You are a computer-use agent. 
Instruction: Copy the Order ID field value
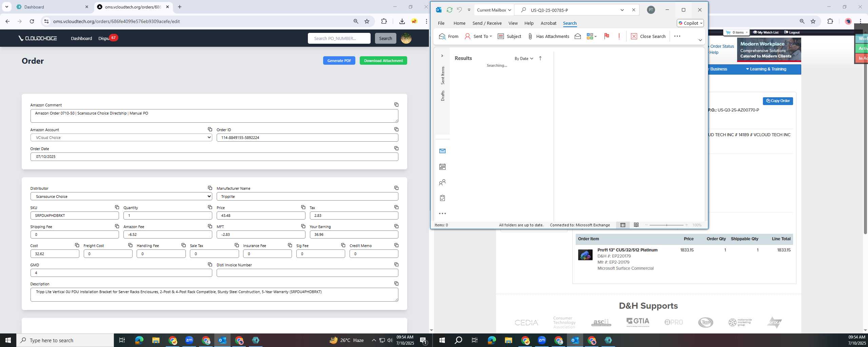[x=396, y=129]
